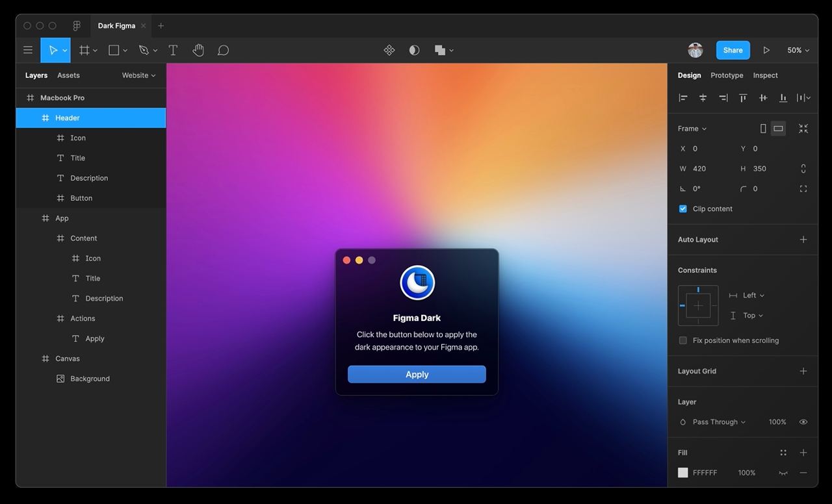
Task: Click the user avatar
Action: 695,50
